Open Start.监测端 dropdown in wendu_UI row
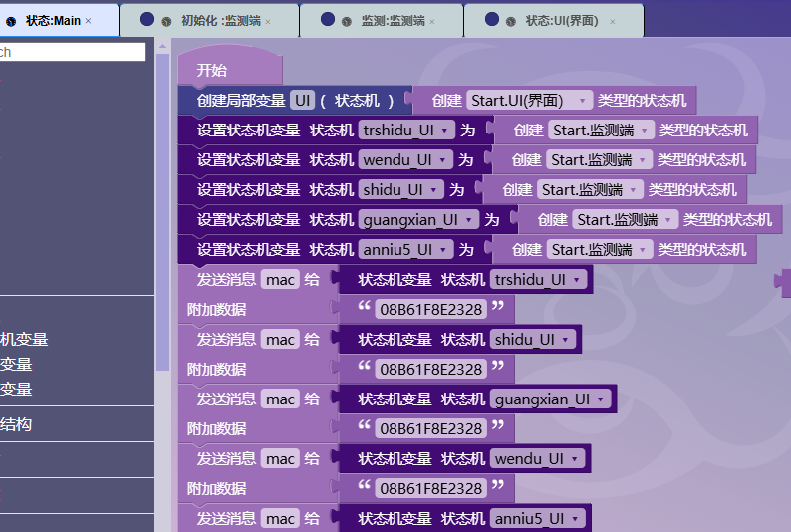791x532 pixels. 599,159
